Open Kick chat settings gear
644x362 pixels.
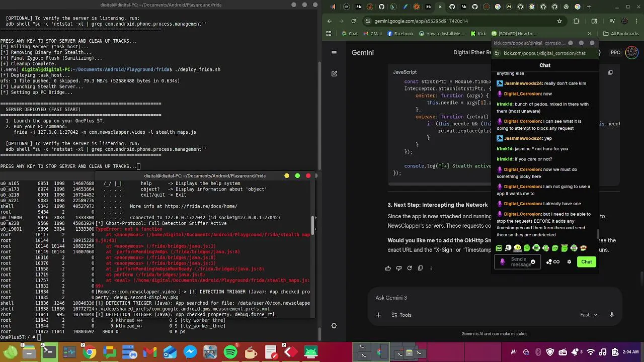tap(570, 261)
